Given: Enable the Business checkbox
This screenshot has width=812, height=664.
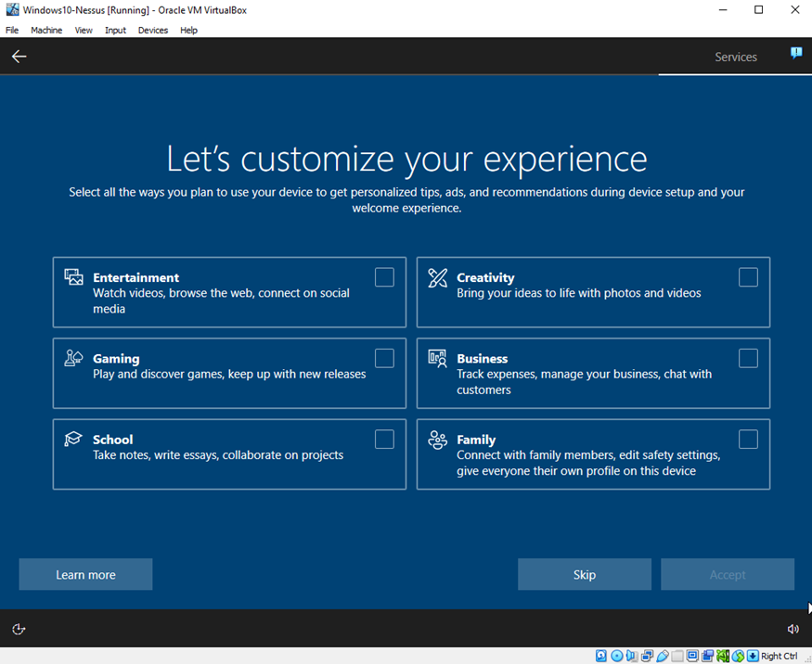Looking at the screenshot, I should [x=748, y=358].
